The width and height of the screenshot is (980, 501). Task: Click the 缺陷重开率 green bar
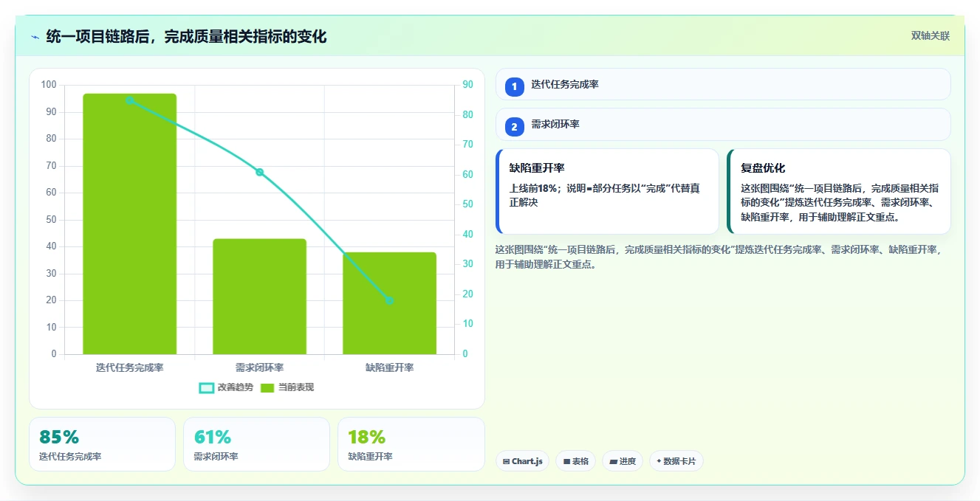389,303
